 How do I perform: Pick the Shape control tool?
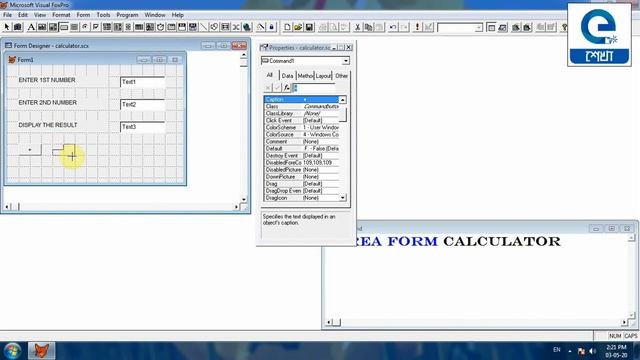(x=214, y=27)
